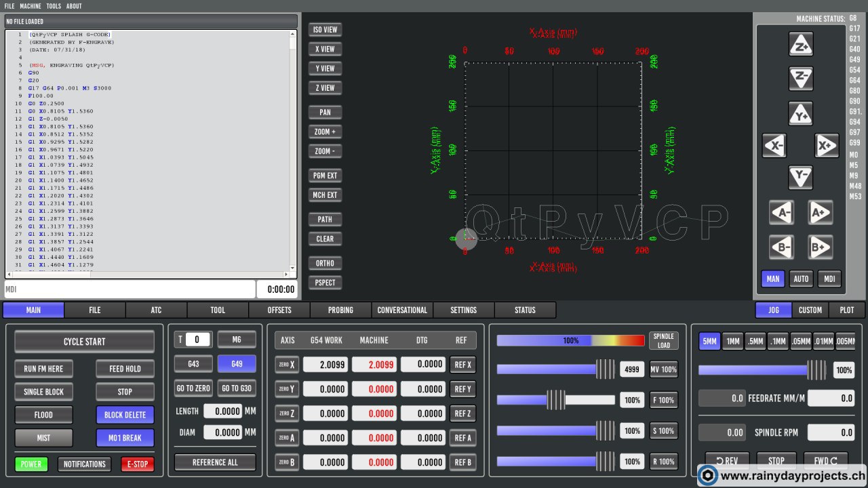Select MDI mode
The height and width of the screenshot is (488, 868).
click(829, 279)
